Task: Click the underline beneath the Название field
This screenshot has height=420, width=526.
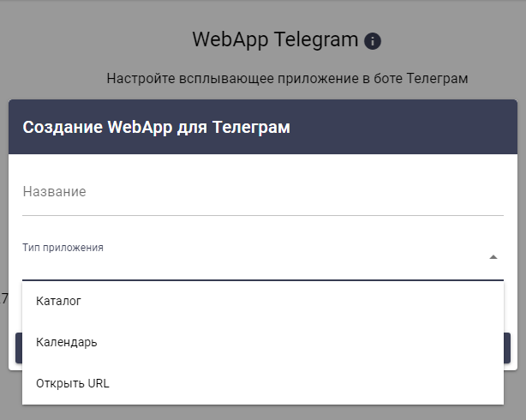Action: pyautogui.click(x=262, y=214)
